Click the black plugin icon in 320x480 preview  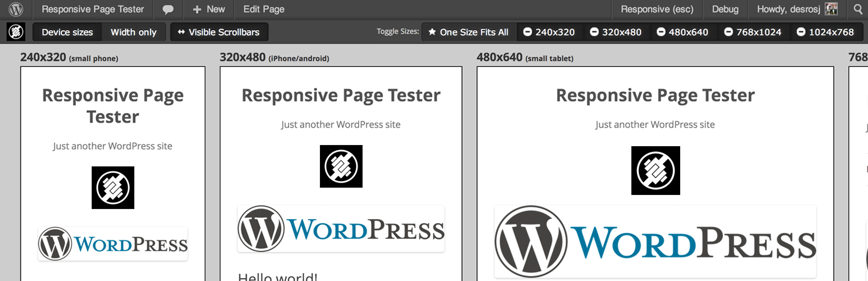tap(341, 166)
